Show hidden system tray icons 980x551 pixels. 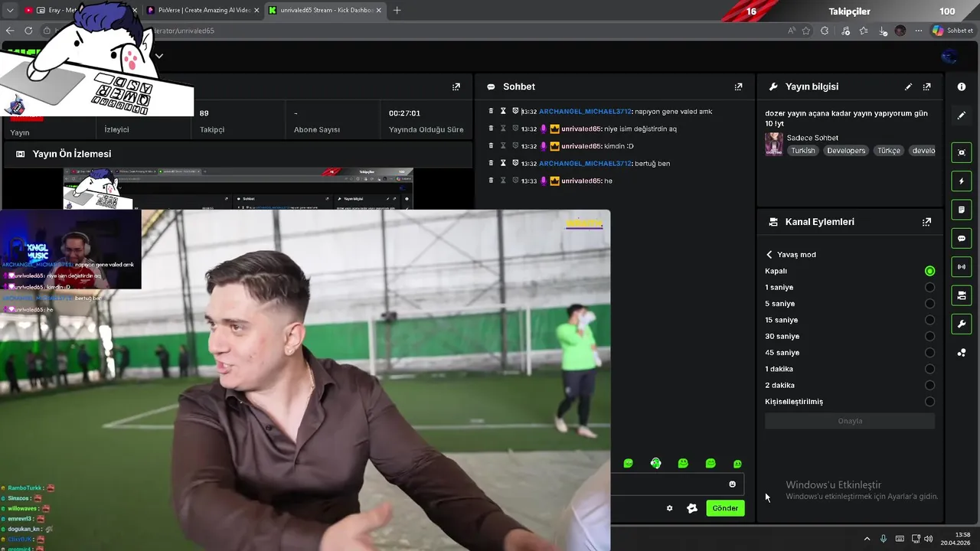[867, 539]
